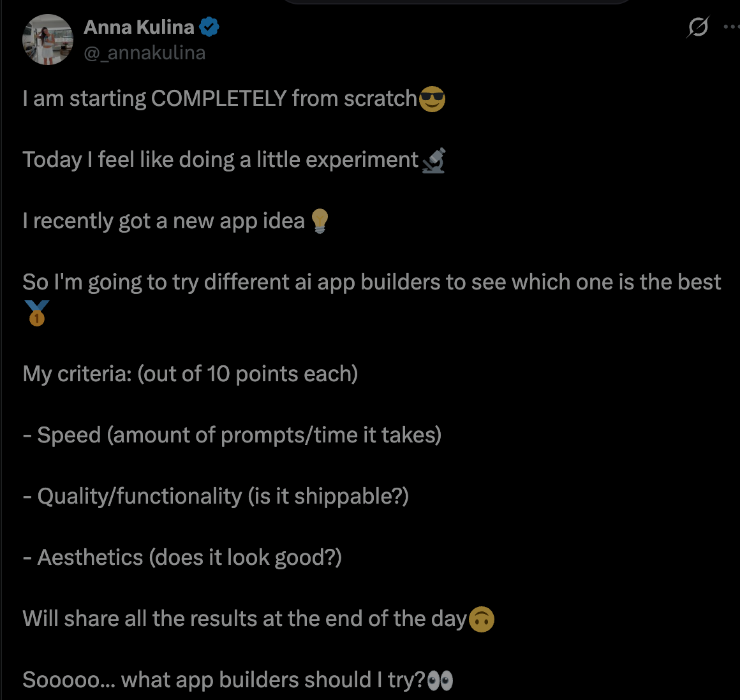Click the blue verified badge
740x700 pixels.
(209, 27)
